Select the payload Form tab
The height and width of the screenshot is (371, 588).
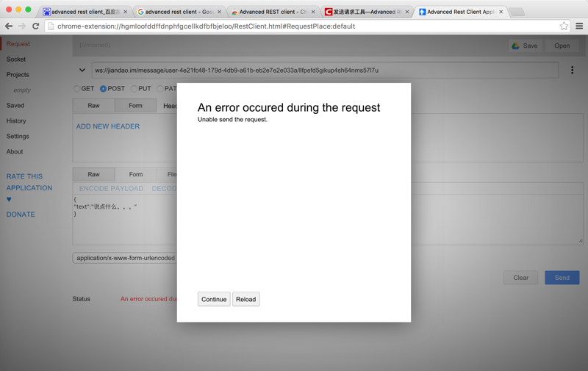point(136,174)
